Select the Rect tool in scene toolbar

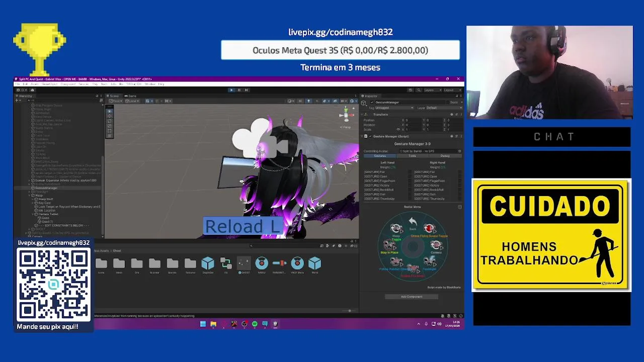110,131
